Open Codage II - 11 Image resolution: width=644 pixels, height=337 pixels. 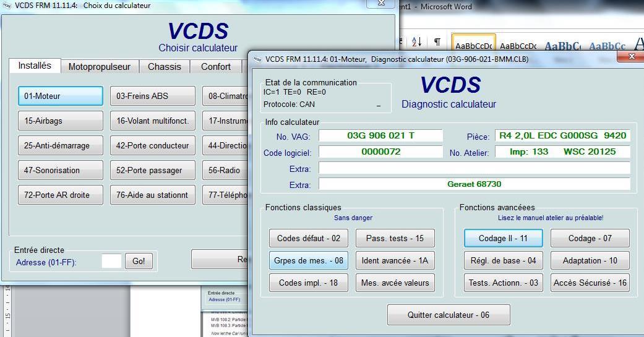point(503,239)
